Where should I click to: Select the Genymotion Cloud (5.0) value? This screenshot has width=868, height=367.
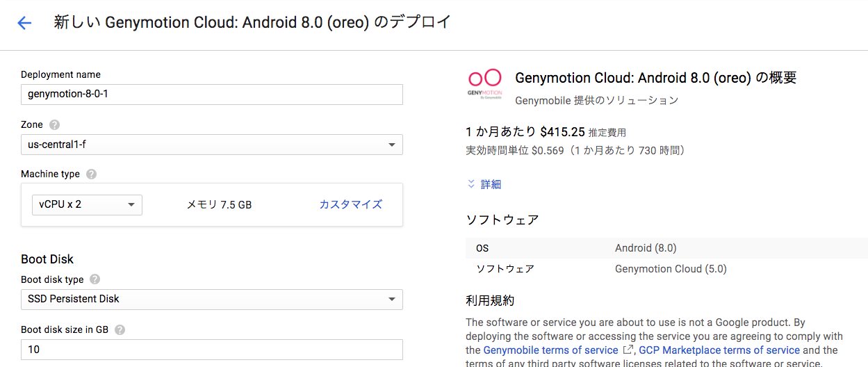click(671, 268)
